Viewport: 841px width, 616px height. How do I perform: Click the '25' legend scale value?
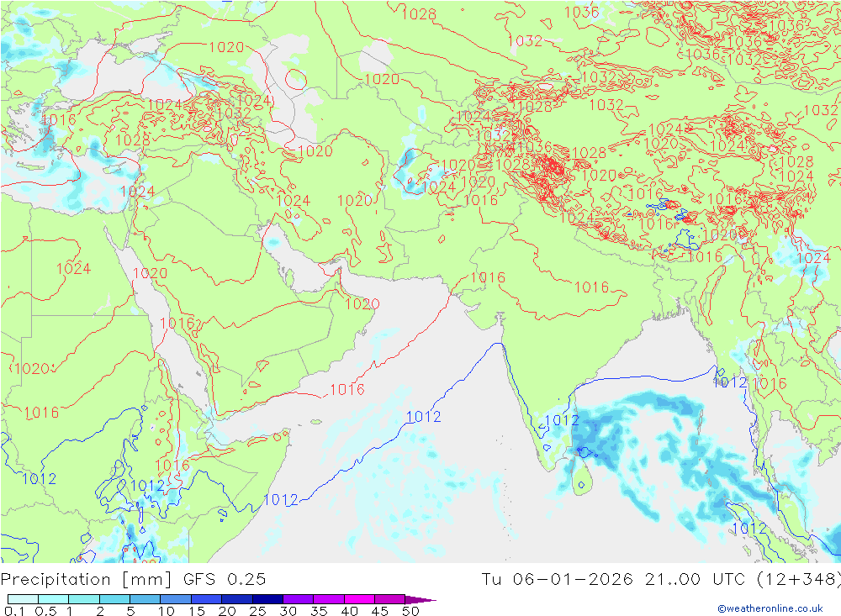(257, 611)
